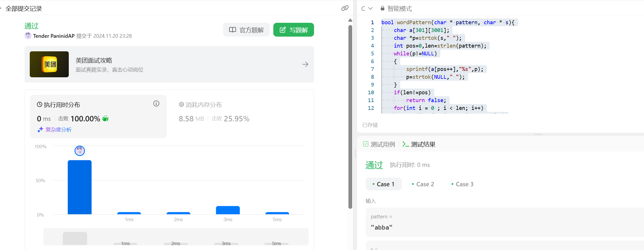This screenshot has height=250, width=644.
Task: Click the info icon in runtime card
Action: point(156,104)
